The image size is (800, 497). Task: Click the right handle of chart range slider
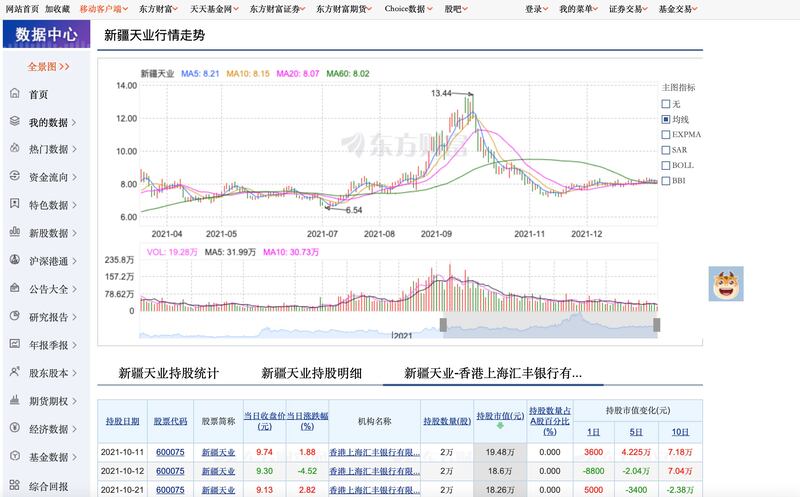click(657, 325)
